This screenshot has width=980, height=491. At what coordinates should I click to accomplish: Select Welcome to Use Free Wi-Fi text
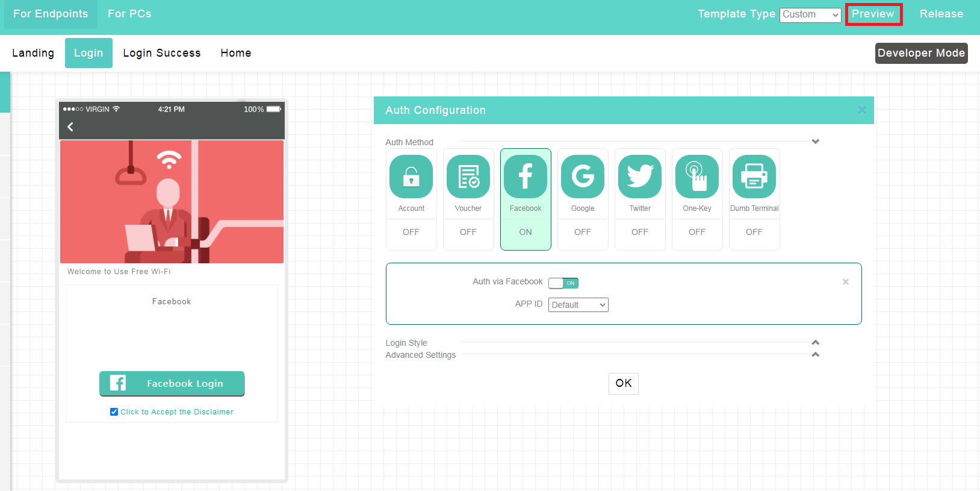point(119,272)
